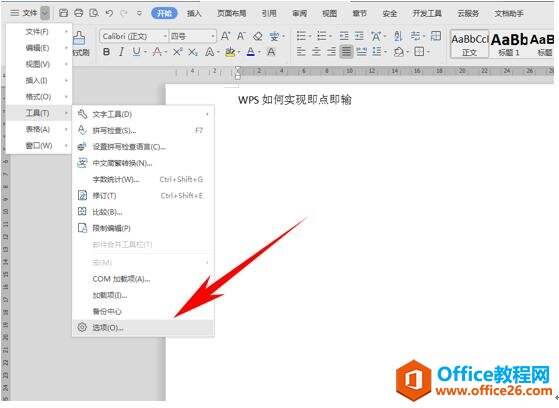Apply the 正文 style

click(470, 44)
